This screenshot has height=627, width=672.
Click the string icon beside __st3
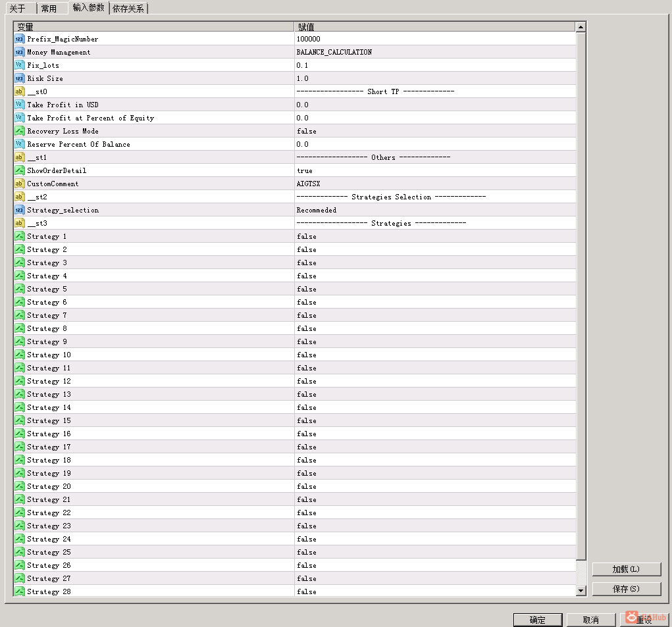click(20, 223)
